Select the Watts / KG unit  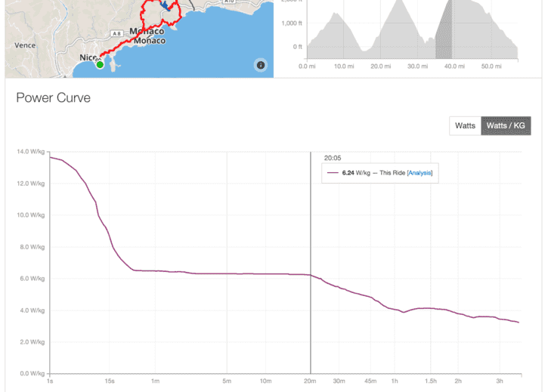(x=506, y=125)
